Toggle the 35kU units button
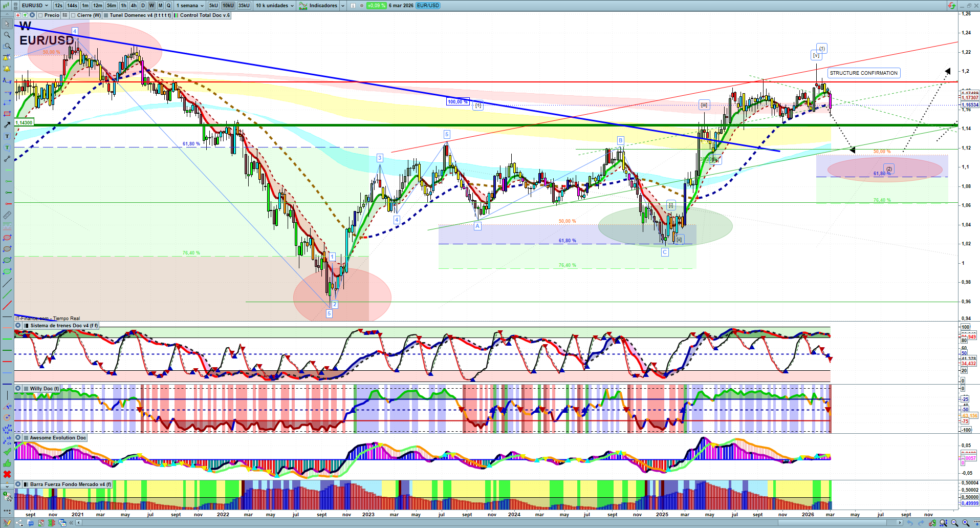 click(x=244, y=6)
